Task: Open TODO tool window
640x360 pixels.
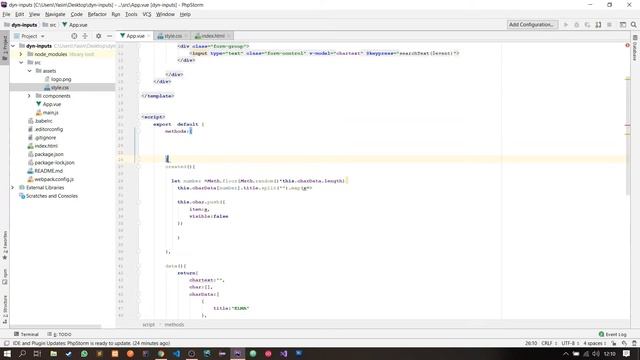Action: 60,334
